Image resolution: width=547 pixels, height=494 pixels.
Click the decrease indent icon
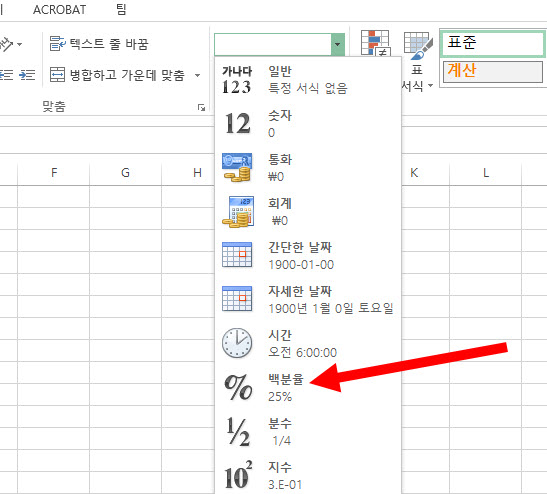[x=6, y=75]
